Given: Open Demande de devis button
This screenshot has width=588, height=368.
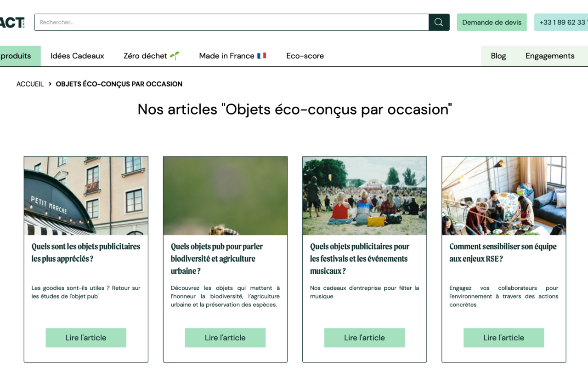Looking at the screenshot, I should pos(492,22).
